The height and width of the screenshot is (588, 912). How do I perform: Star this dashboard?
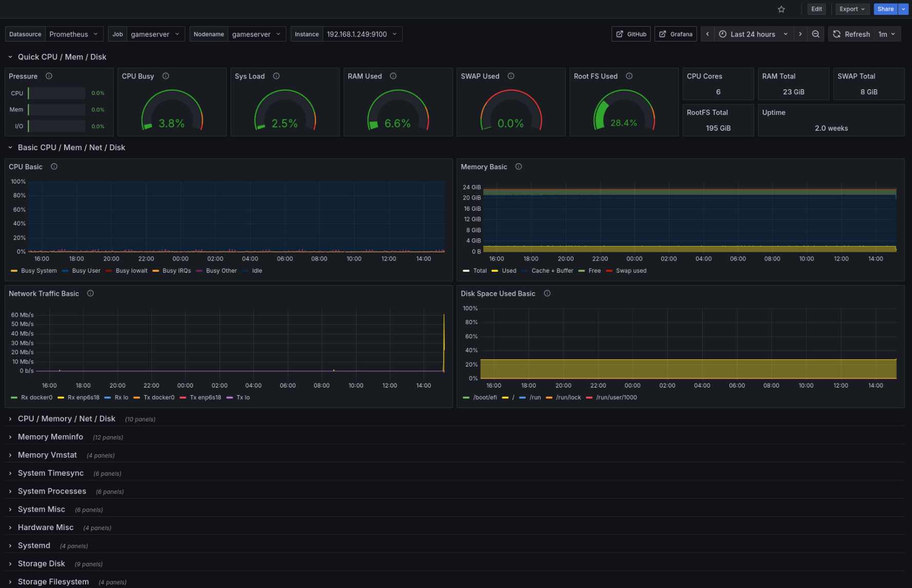[781, 9]
